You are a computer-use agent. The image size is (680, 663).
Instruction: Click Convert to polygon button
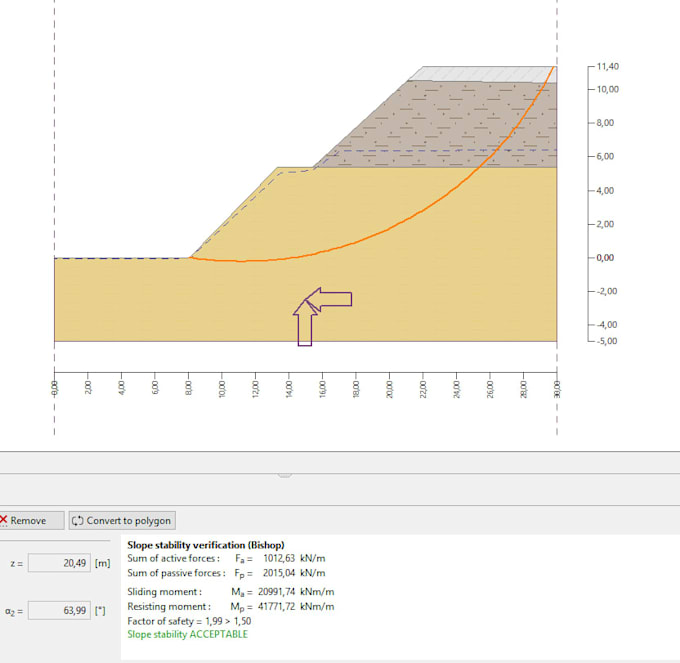(122, 520)
